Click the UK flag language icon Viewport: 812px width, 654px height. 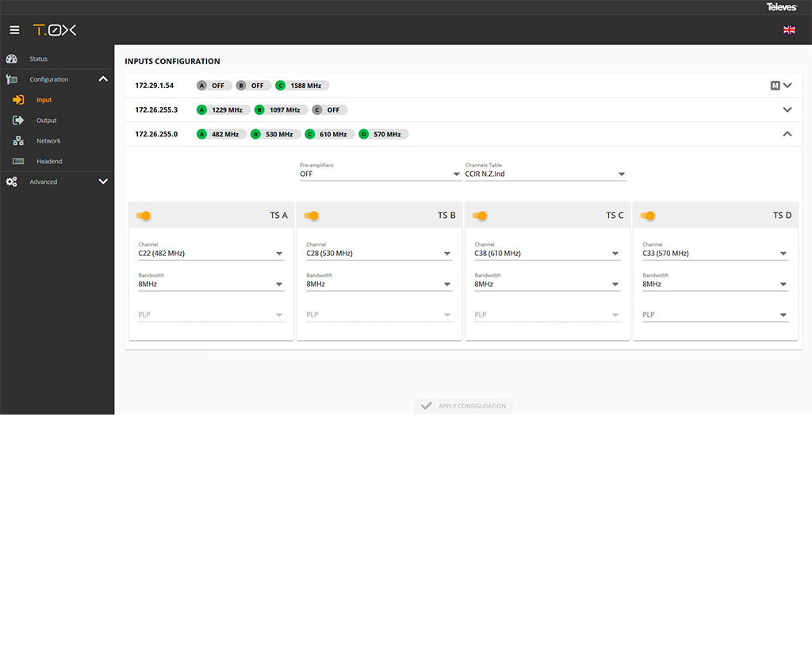[789, 30]
